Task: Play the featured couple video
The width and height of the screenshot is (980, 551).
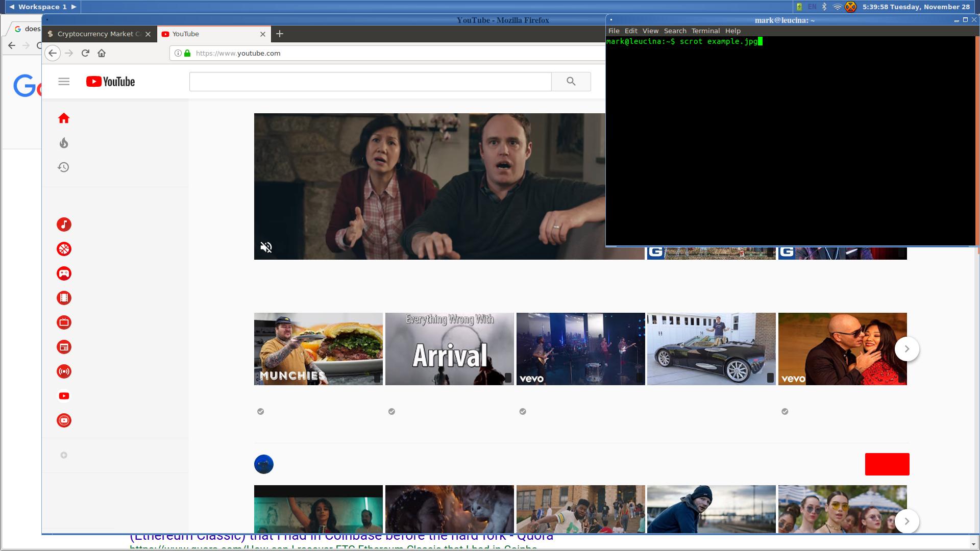Action: tap(430, 186)
